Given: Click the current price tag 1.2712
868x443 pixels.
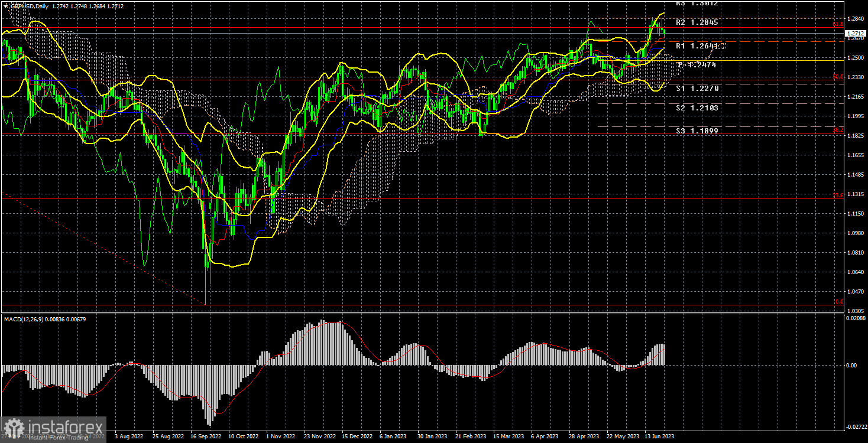Looking at the screenshot, I should 855,34.
